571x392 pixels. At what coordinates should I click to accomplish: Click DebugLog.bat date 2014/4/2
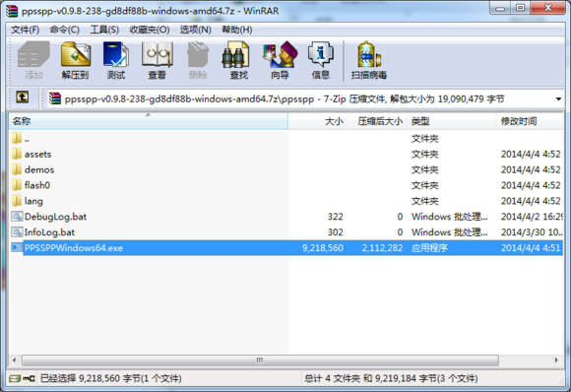532,217
